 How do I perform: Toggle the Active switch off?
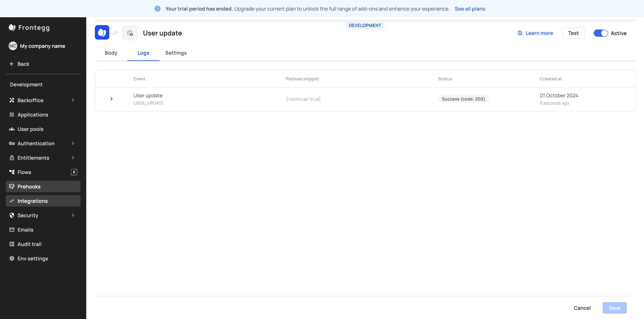[601, 33]
